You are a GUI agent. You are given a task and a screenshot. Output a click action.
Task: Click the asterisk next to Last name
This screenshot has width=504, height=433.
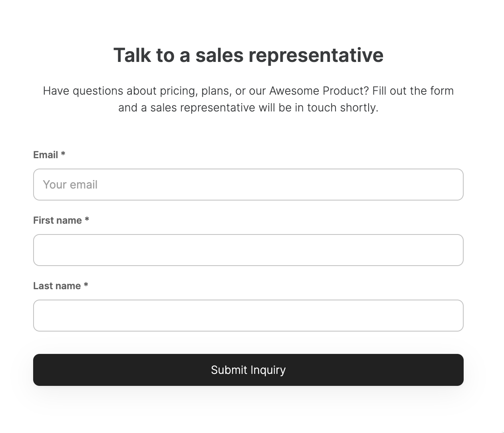click(86, 286)
